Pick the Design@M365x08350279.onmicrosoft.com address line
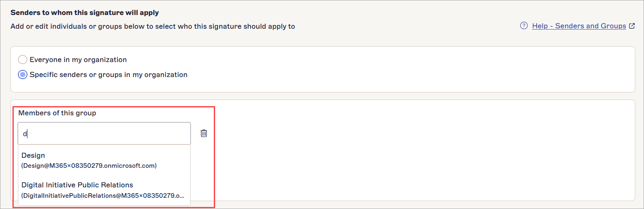 tap(89, 165)
